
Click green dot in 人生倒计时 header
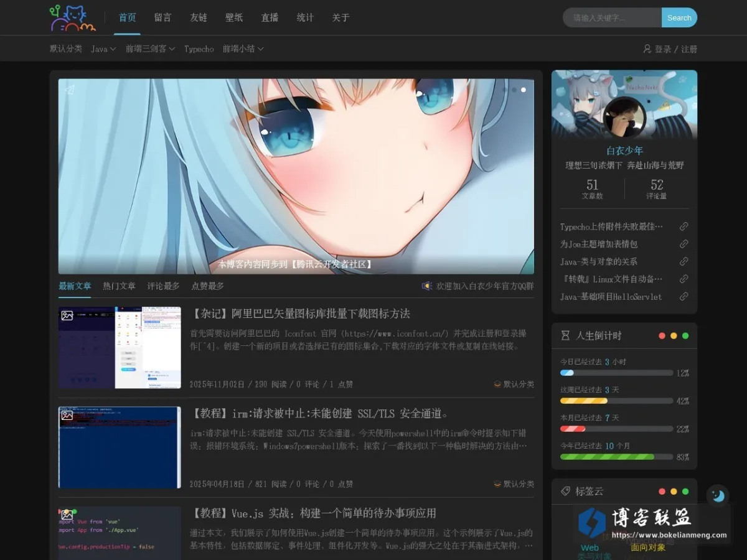click(685, 336)
